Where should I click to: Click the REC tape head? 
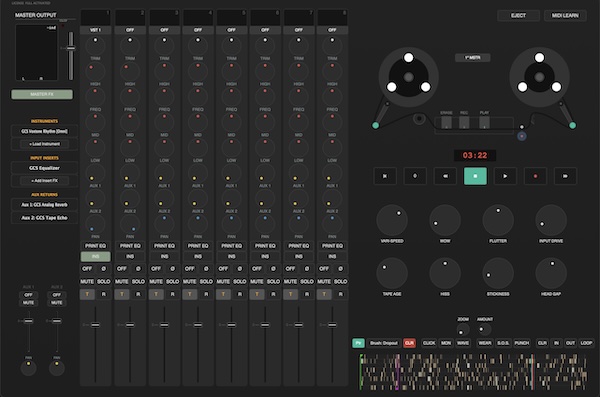tap(464, 123)
